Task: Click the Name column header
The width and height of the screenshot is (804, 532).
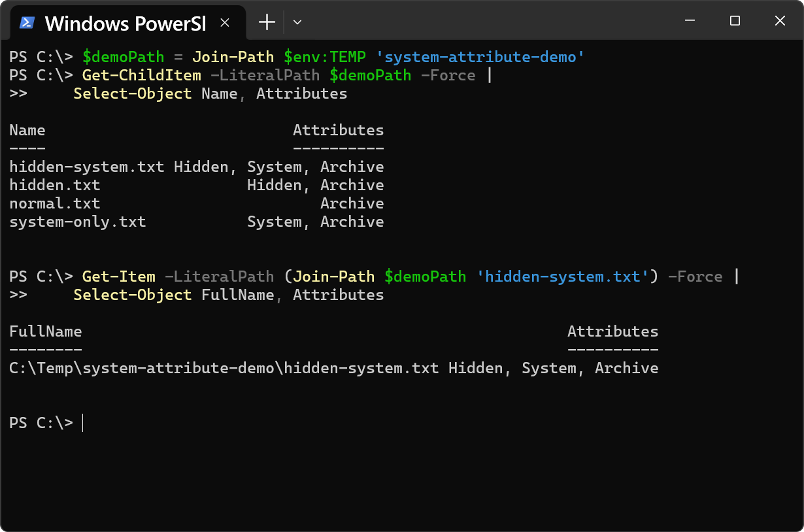Action: click(x=27, y=130)
